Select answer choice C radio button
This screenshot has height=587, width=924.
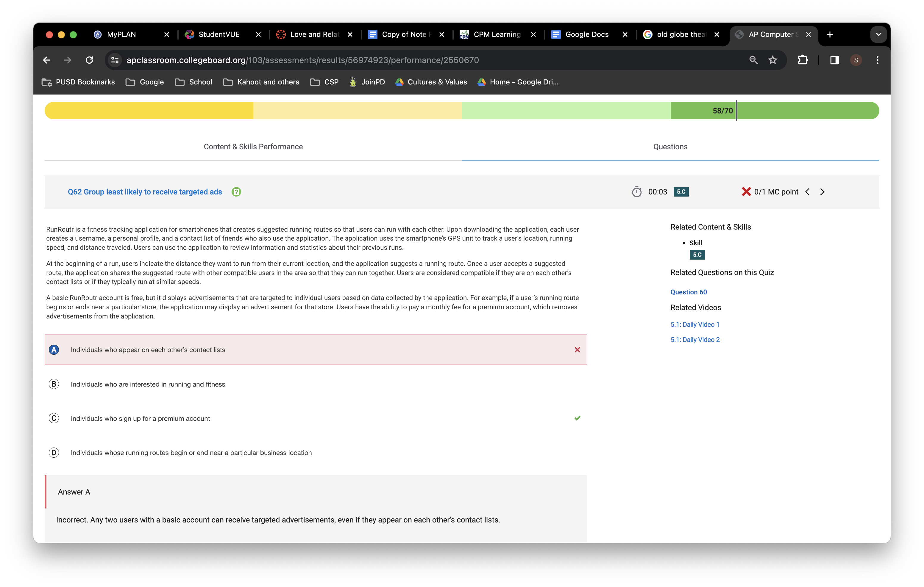pos(54,418)
